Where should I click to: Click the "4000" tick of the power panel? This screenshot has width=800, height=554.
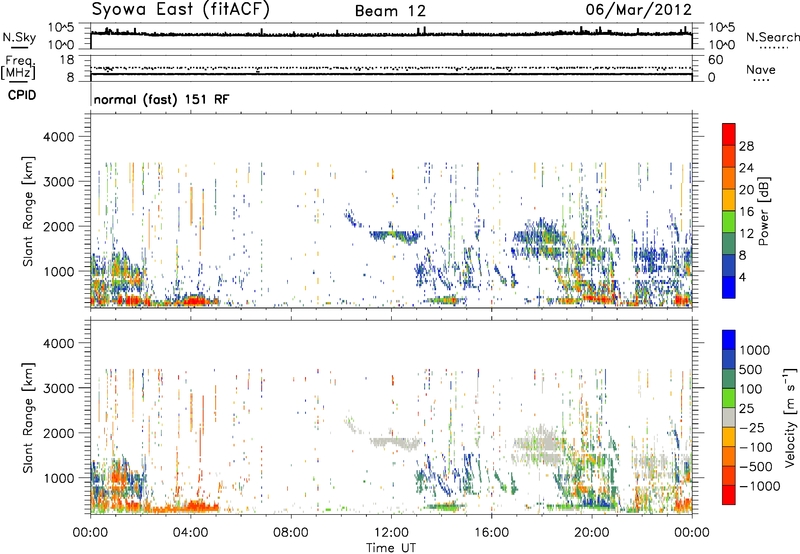pyautogui.click(x=58, y=137)
